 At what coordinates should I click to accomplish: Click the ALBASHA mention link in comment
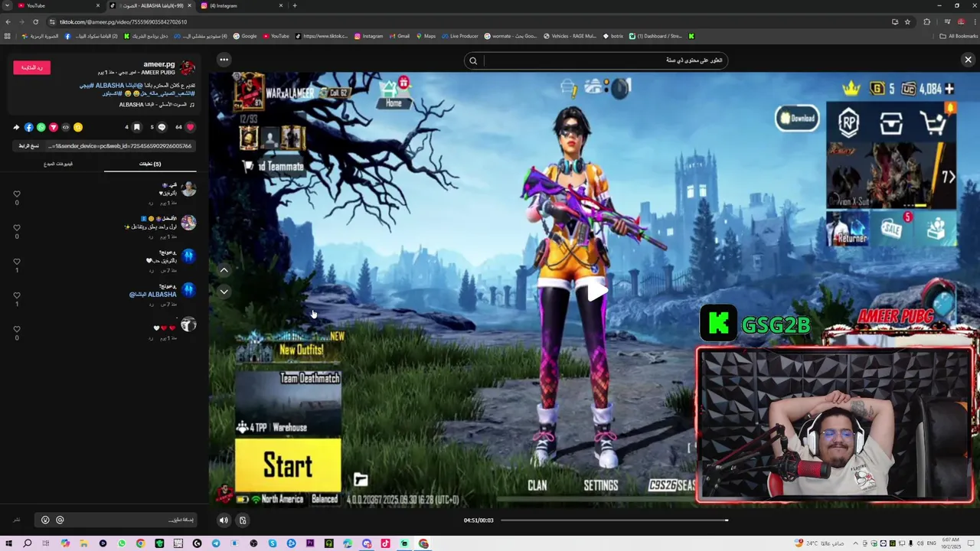pos(153,294)
